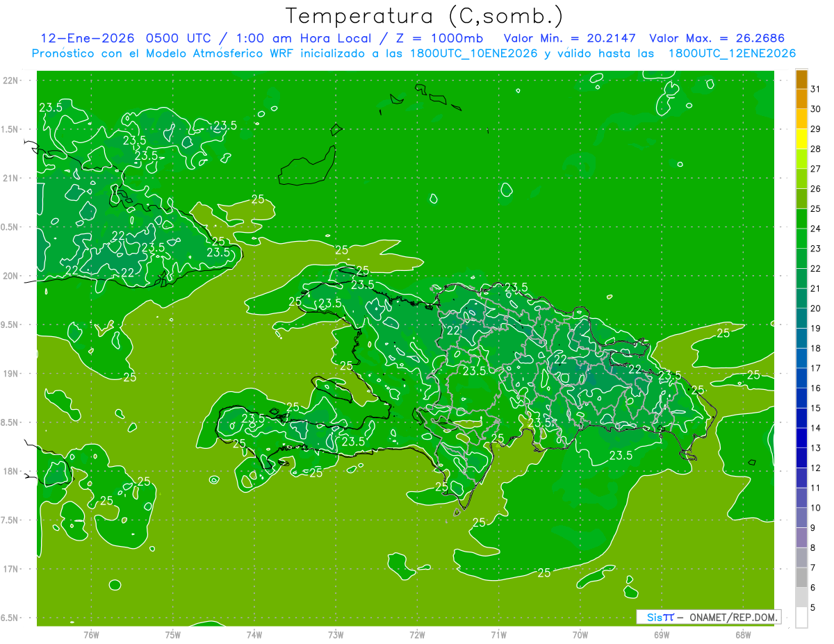Click the "23" legend value
Viewport: 834px width, 644px height.
(x=815, y=248)
